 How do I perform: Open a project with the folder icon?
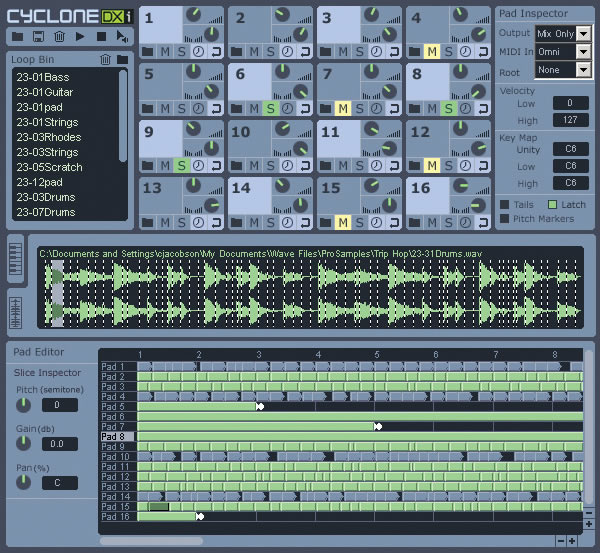(18, 37)
